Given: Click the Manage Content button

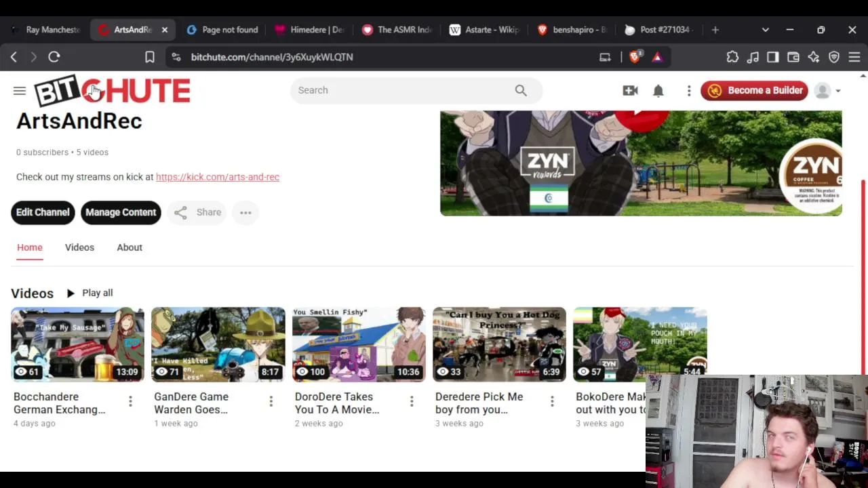Looking at the screenshot, I should pyautogui.click(x=121, y=213).
